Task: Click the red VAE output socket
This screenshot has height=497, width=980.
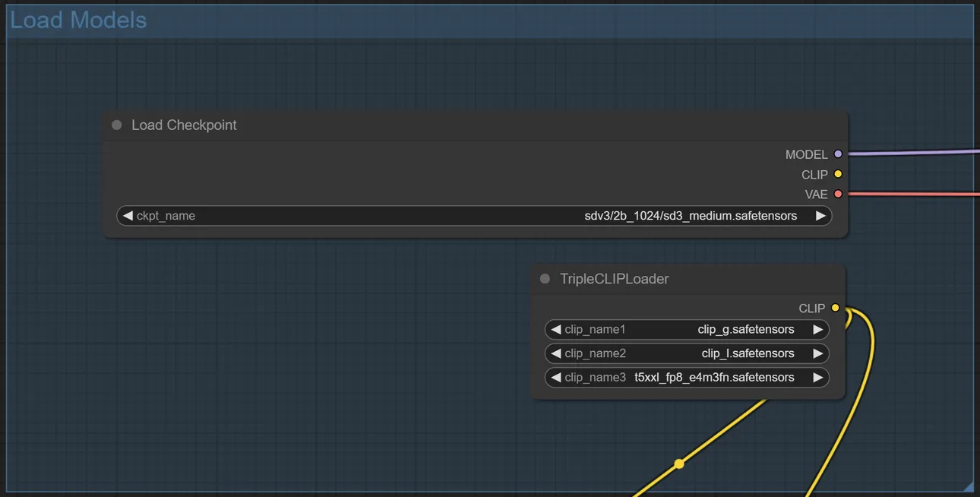Action: point(838,194)
